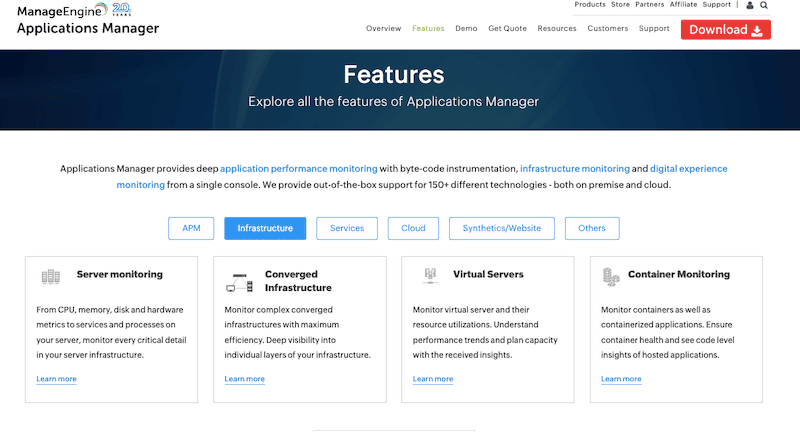Open Store in the top bar
This screenshot has height=432, width=800.
(620, 5)
